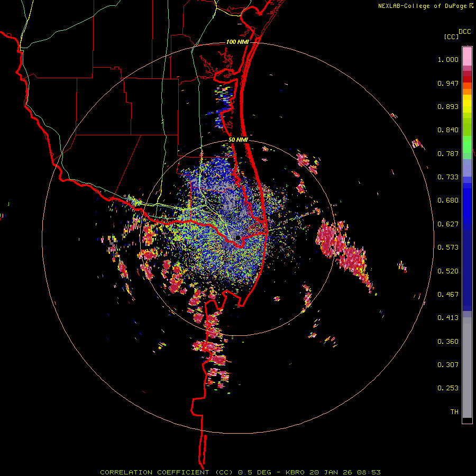Click the 0.520 scale value

pyautogui.click(x=448, y=271)
